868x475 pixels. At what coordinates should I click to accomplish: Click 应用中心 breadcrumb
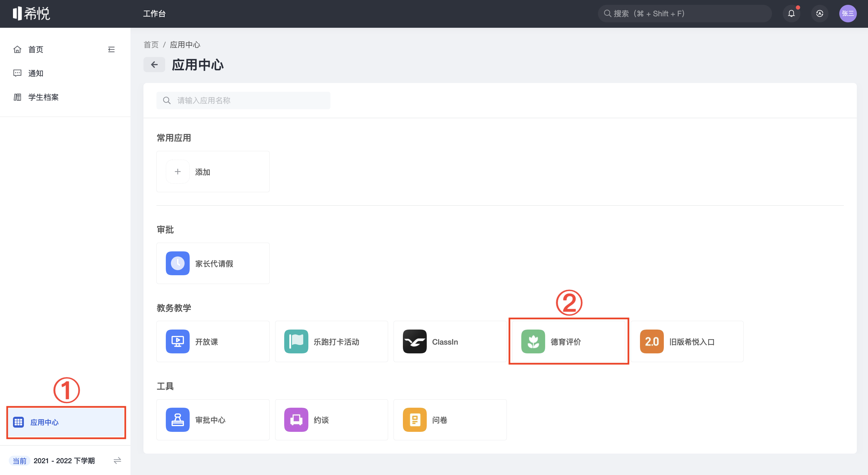pyautogui.click(x=185, y=44)
